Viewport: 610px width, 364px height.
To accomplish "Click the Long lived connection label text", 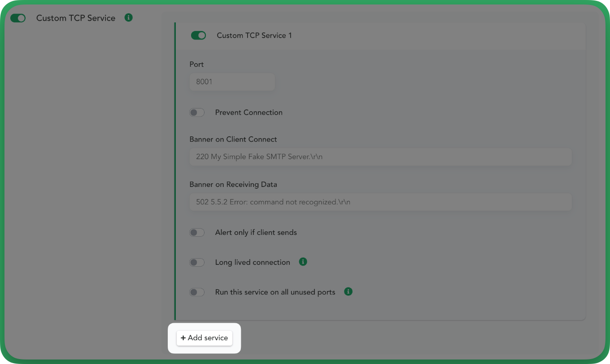I will tap(253, 262).
